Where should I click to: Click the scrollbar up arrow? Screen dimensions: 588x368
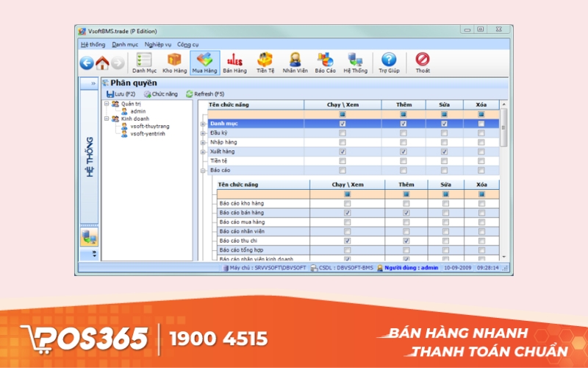(x=503, y=105)
